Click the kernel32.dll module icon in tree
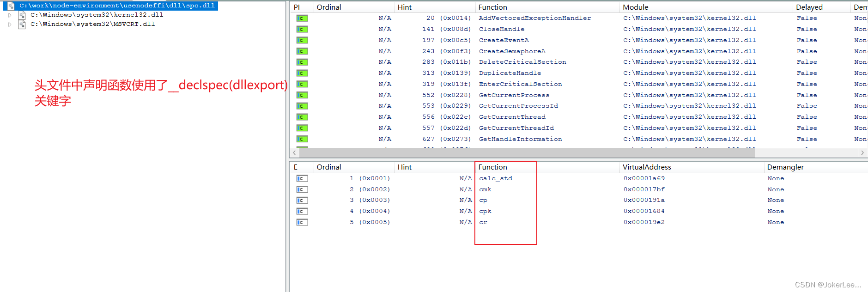Screen dimensions: 868x292 point(22,15)
